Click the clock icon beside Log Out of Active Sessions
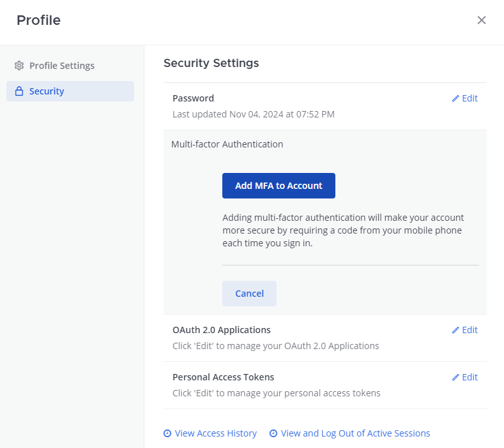 tap(273, 433)
